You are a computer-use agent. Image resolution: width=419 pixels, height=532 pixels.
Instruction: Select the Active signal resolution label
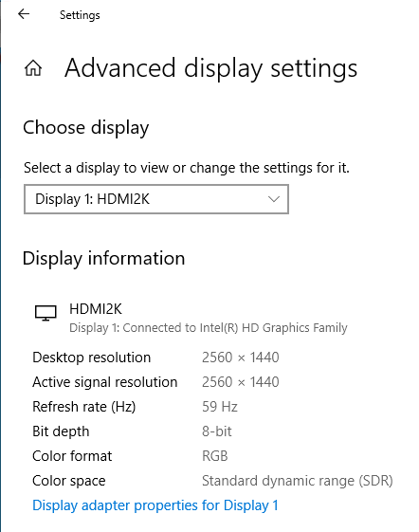coord(105,382)
